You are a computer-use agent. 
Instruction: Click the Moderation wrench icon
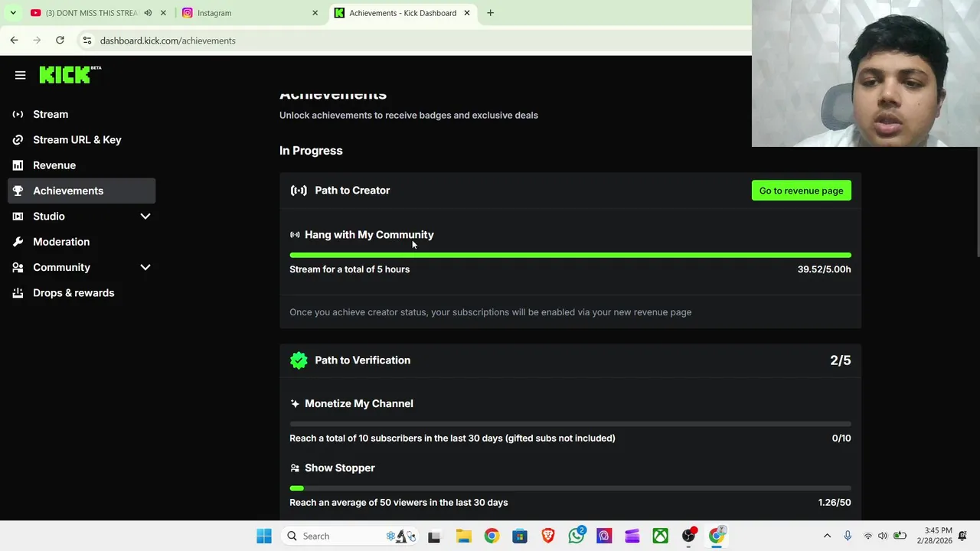click(x=18, y=242)
